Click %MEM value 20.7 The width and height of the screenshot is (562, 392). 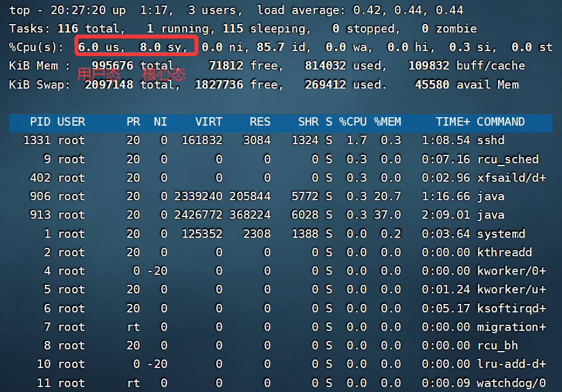point(387,196)
